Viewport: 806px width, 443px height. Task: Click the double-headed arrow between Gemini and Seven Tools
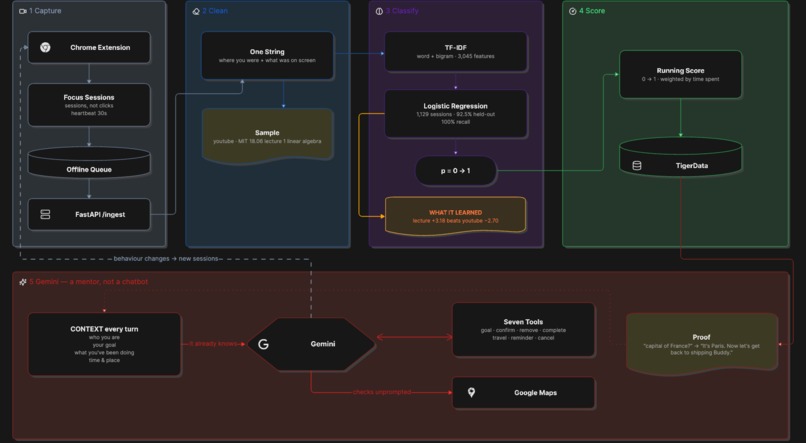(414, 337)
